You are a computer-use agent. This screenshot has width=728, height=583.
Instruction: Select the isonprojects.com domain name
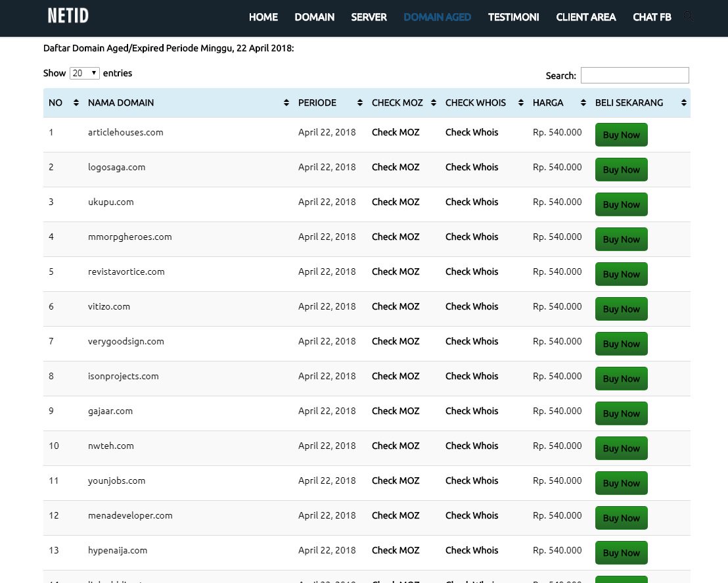click(x=123, y=377)
